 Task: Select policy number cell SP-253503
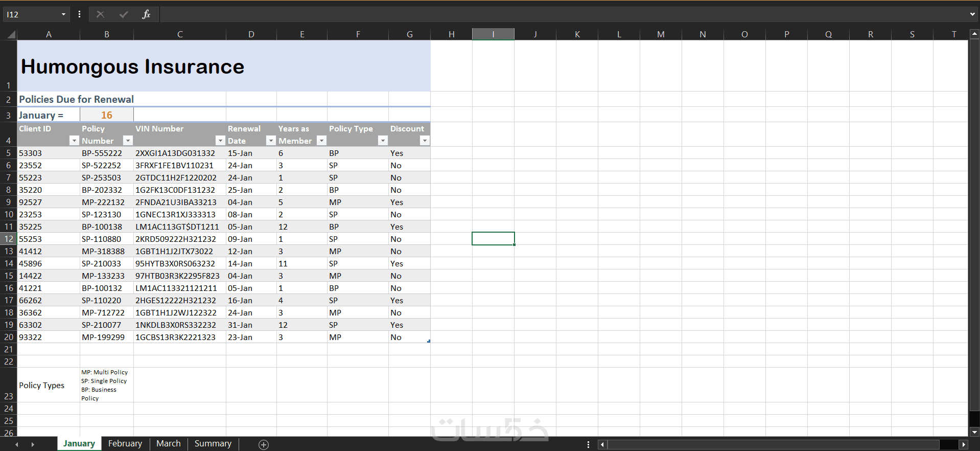point(107,177)
